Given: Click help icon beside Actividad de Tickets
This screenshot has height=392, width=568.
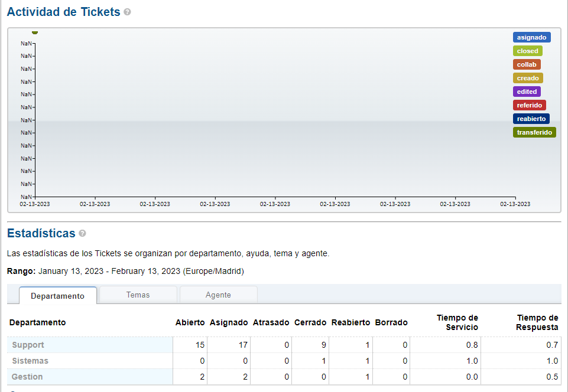Looking at the screenshot, I should click(x=128, y=12).
